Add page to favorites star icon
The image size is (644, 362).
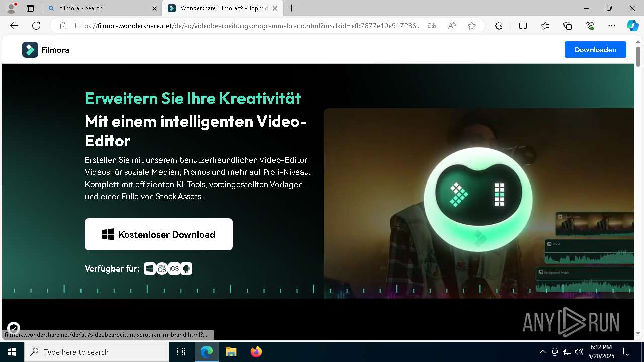[472, 26]
